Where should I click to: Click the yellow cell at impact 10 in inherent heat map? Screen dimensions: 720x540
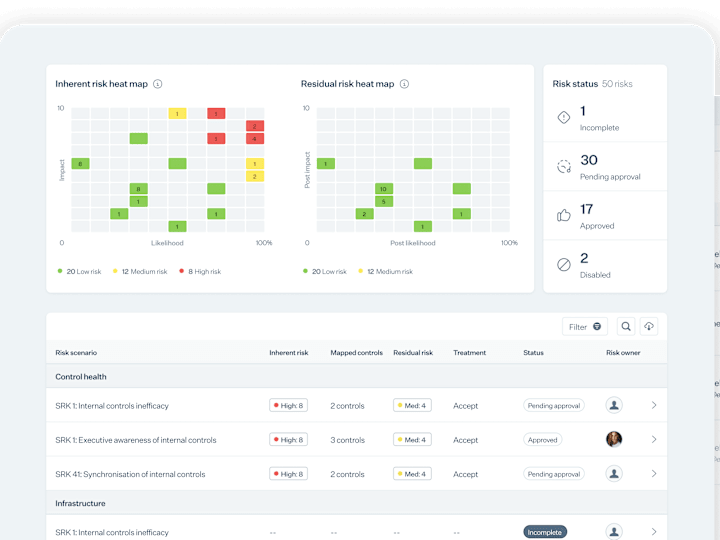coord(177,113)
